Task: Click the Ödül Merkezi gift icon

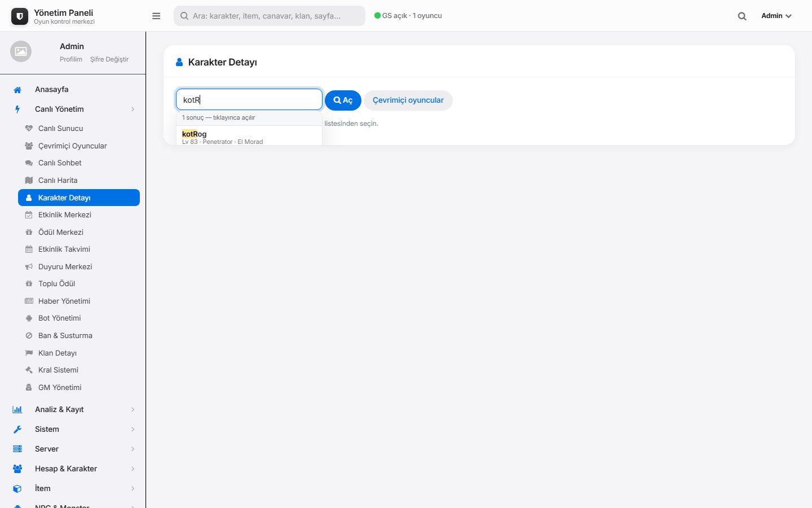Action: point(29,232)
